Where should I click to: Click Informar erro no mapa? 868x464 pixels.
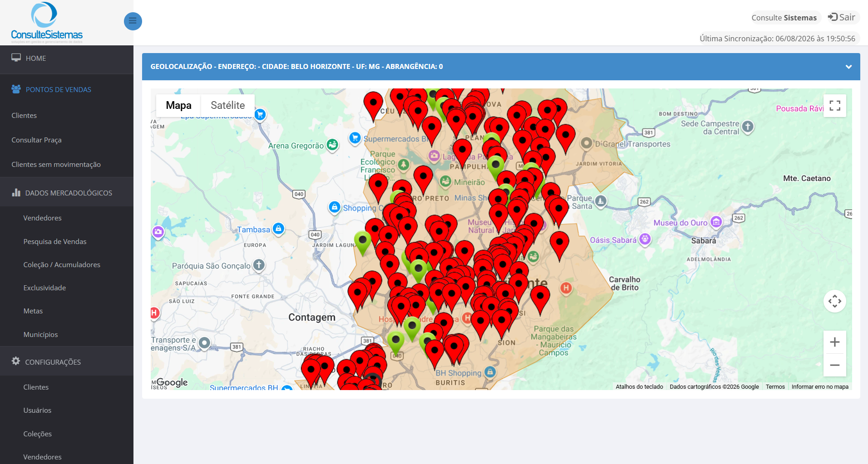[x=820, y=387]
